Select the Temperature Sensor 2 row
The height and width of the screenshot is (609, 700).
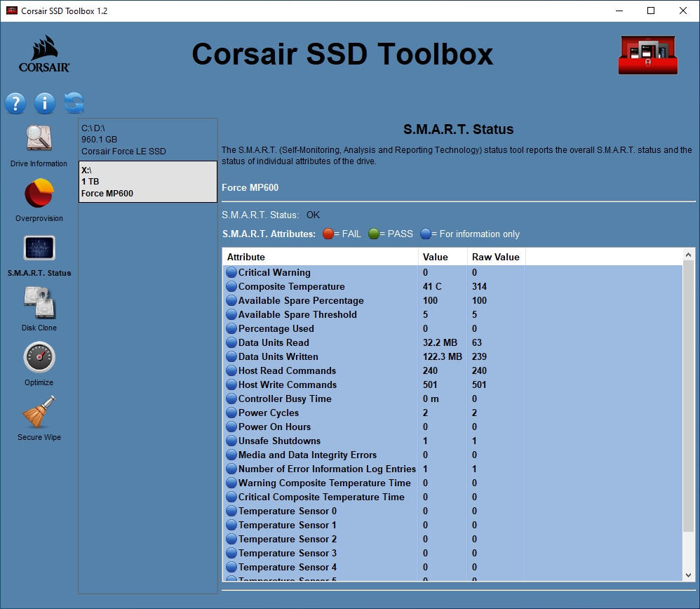452,539
